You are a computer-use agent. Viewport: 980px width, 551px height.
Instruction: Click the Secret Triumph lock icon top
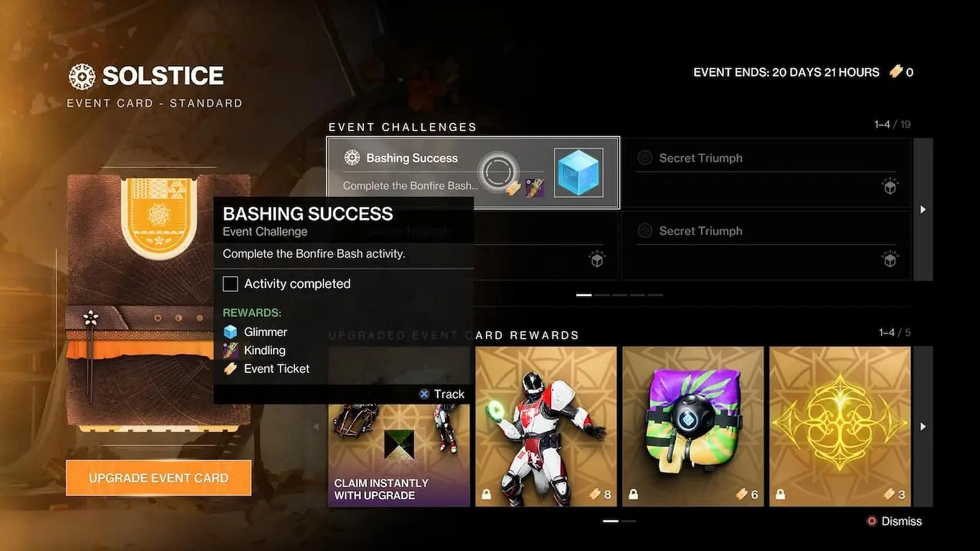[890, 187]
